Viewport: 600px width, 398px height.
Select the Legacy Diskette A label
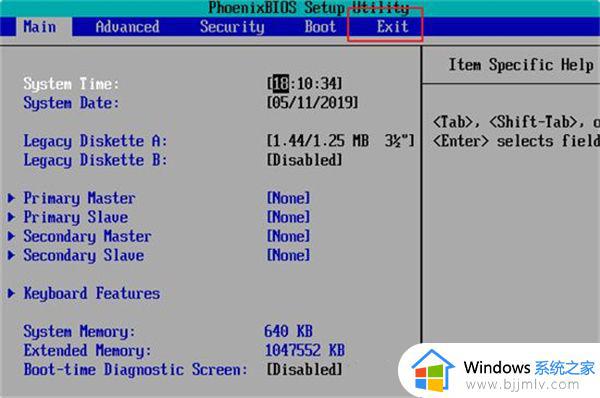95,141
